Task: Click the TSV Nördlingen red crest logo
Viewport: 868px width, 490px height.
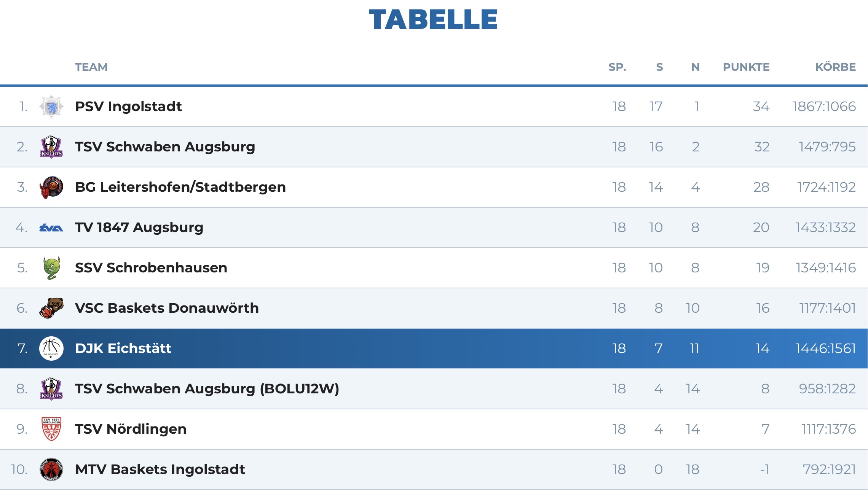Action: [51, 429]
